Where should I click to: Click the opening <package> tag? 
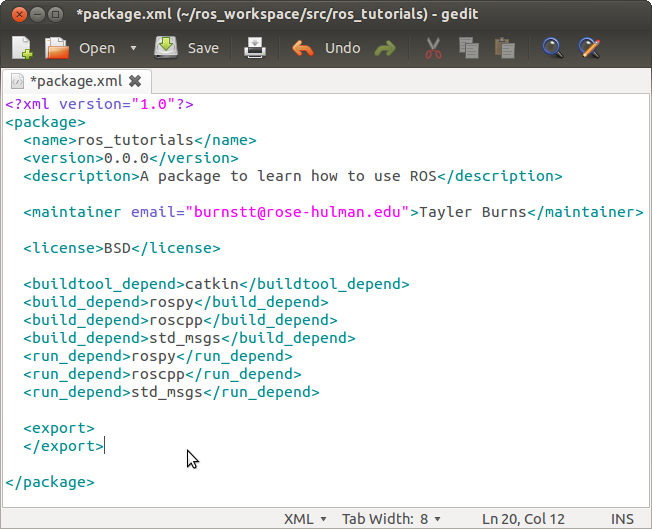45,122
